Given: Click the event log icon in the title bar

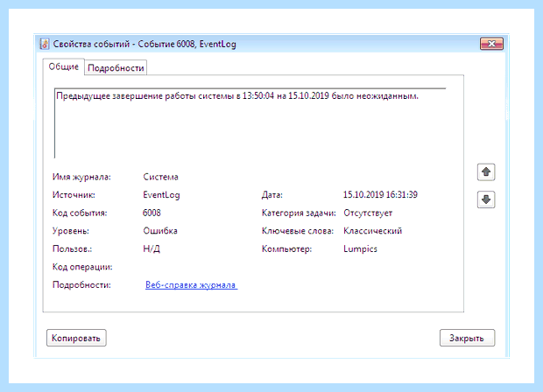Looking at the screenshot, I should (x=45, y=44).
